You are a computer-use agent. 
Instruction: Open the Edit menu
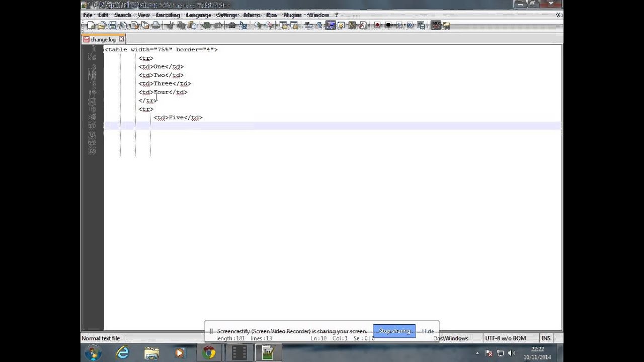(104, 15)
